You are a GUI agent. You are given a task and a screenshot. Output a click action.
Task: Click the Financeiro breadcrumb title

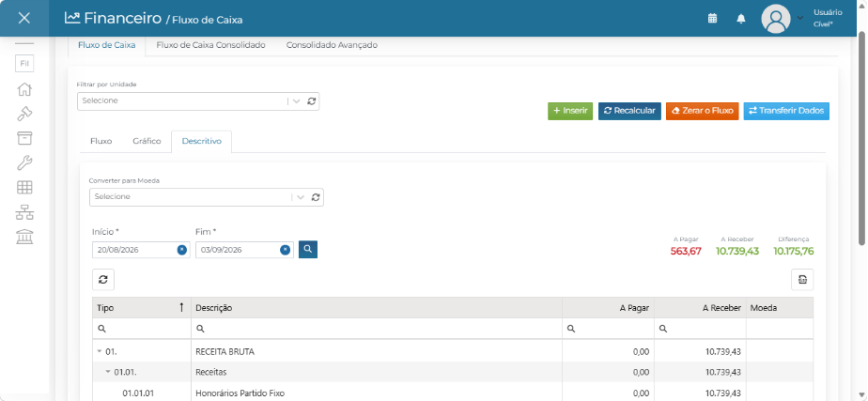(x=122, y=18)
